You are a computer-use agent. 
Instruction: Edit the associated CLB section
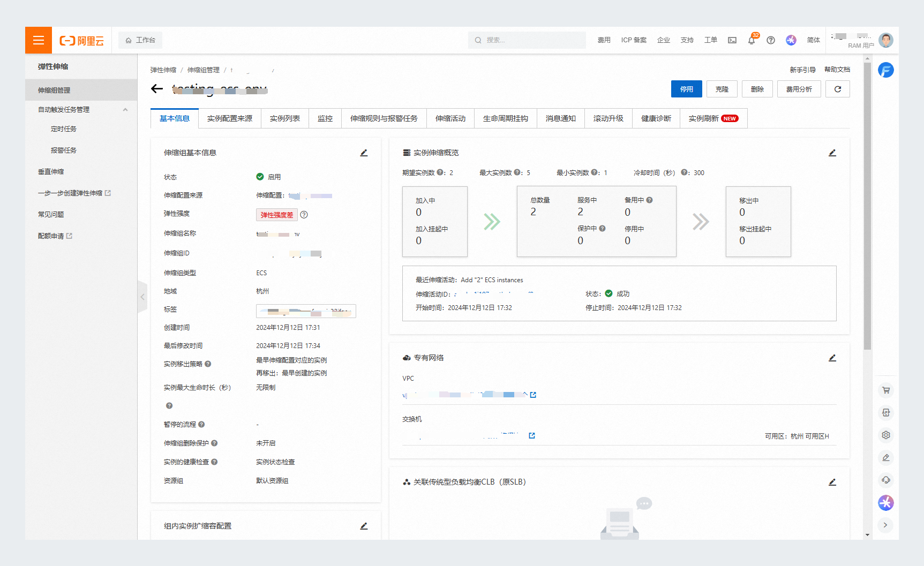click(832, 482)
